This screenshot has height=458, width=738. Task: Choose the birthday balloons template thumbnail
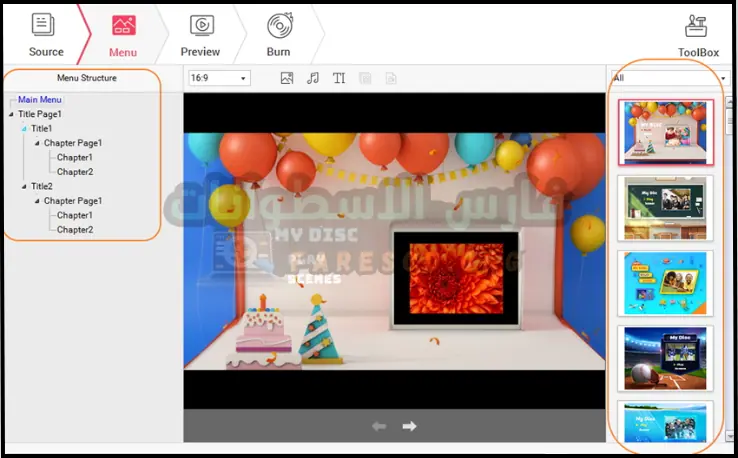(x=666, y=131)
